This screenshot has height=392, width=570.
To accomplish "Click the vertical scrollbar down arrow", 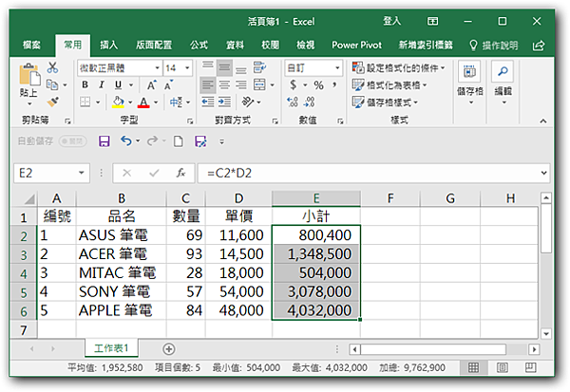I will coord(546,333).
